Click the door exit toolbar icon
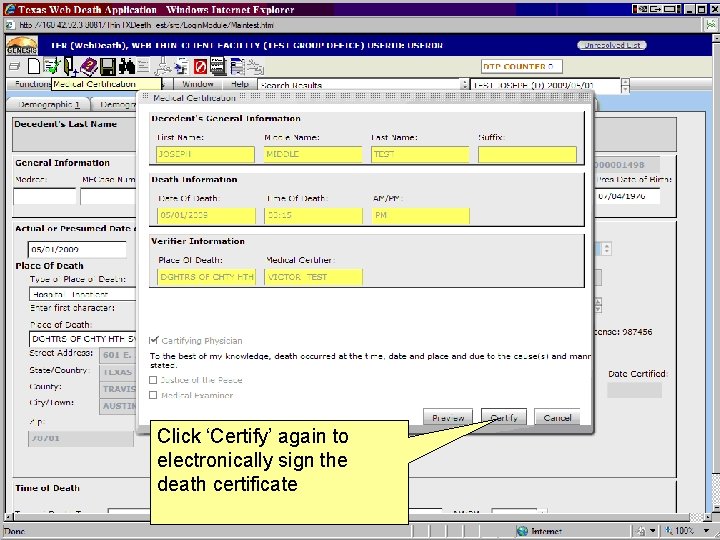This screenshot has width=720, height=540. (70, 67)
